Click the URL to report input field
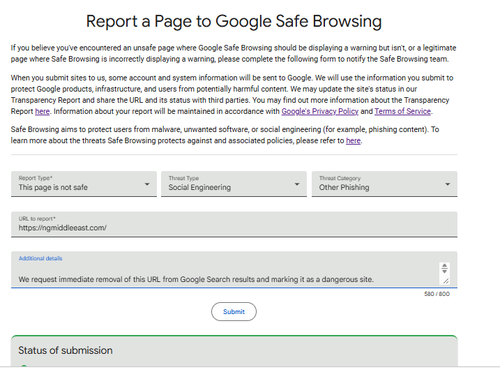 coord(234,224)
